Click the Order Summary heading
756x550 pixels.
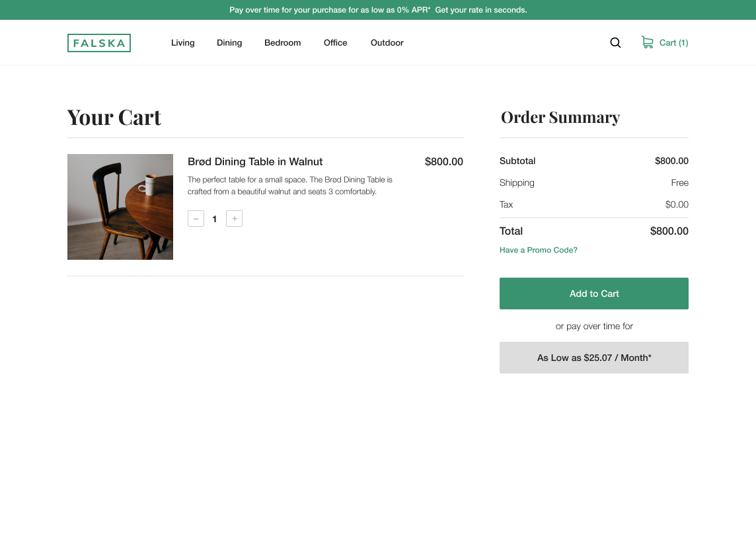560,118
